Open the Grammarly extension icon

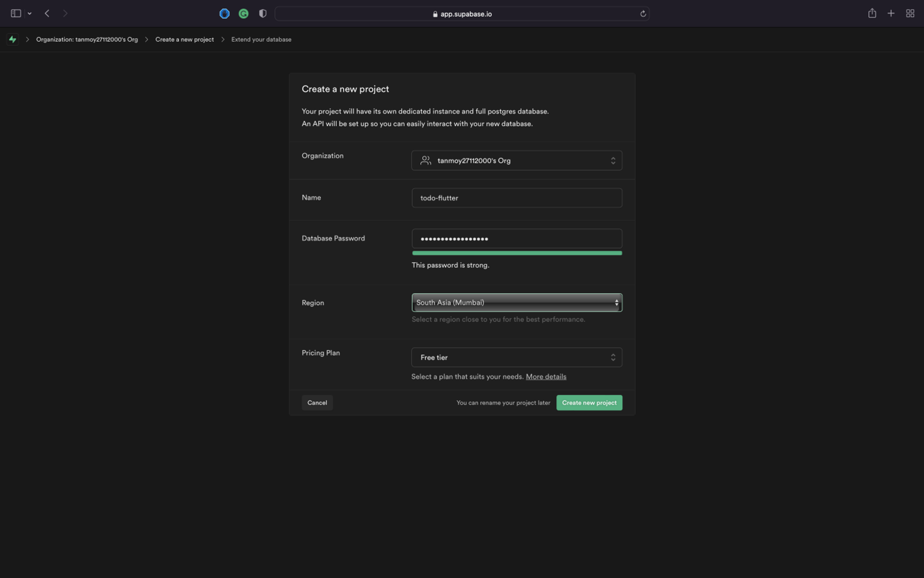click(x=243, y=14)
